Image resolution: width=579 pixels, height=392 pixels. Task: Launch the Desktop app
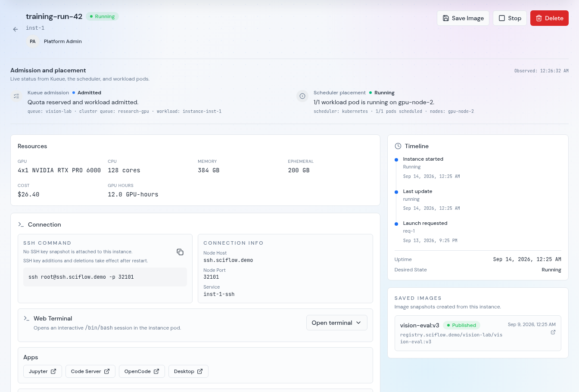188,371
